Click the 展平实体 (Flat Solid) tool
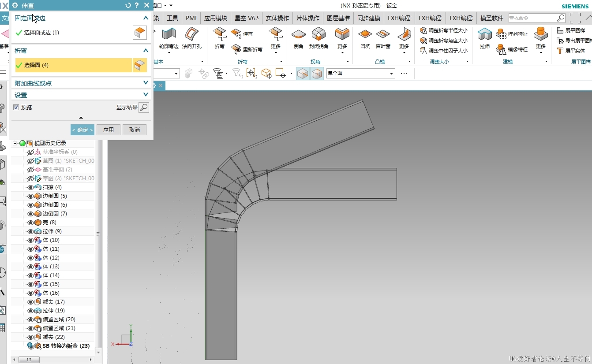The image size is (592, 364). click(571, 51)
